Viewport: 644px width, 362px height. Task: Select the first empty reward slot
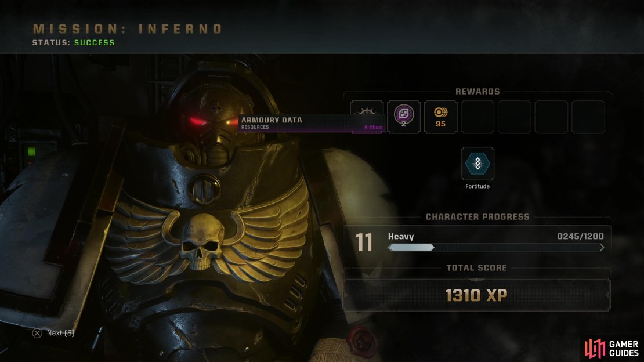click(477, 117)
